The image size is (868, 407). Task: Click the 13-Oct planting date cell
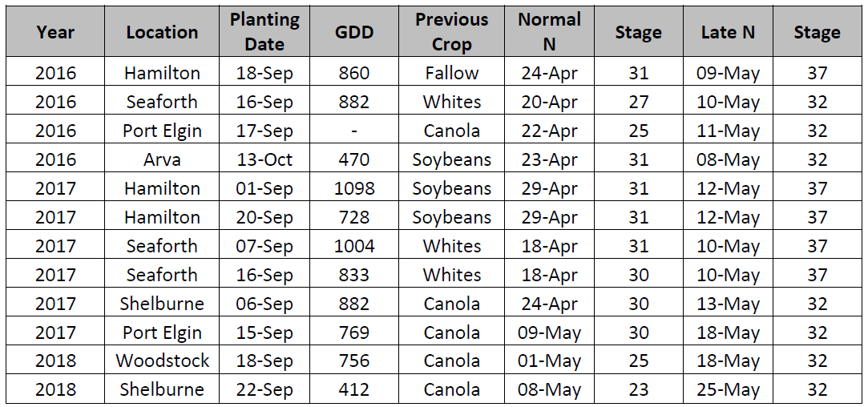point(264,159)
